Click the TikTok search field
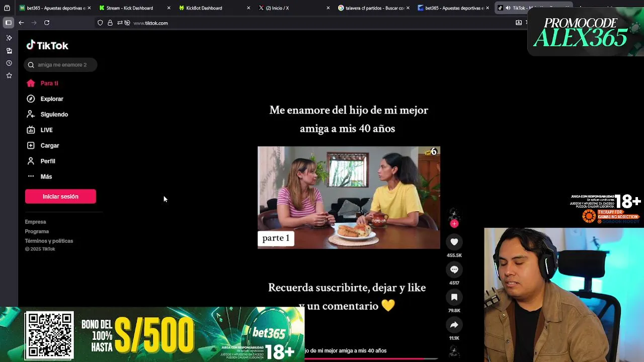The width and height of the screenshot is (644, 362). click(60, 65)
